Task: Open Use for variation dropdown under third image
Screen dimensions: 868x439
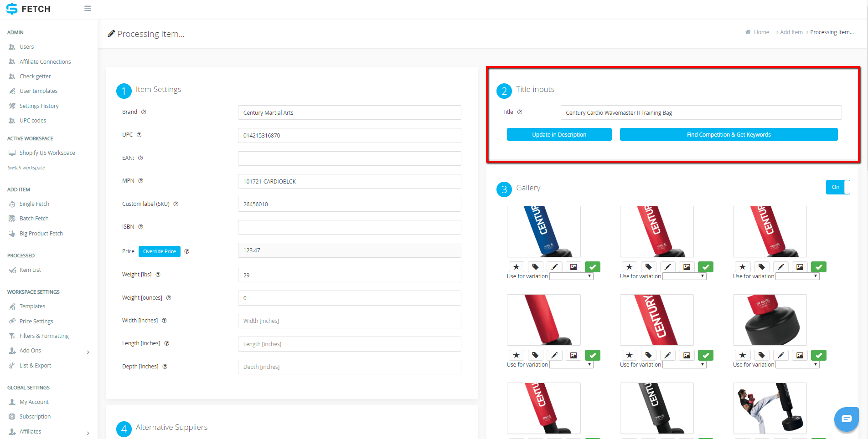Action: pos(797,276)
